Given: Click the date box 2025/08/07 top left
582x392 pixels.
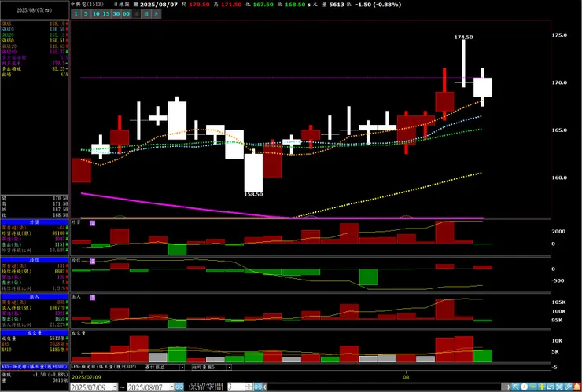Looking at the screenshot, I should pyautogui.click(x=34, y=10).
